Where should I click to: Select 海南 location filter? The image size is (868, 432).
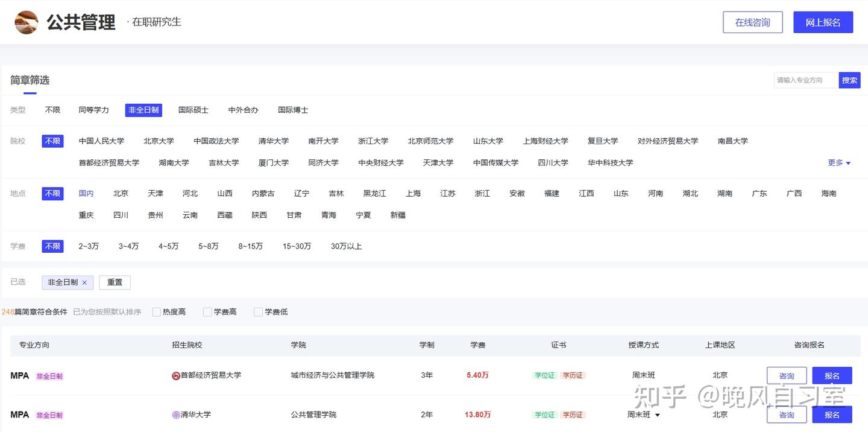point(829,194)
